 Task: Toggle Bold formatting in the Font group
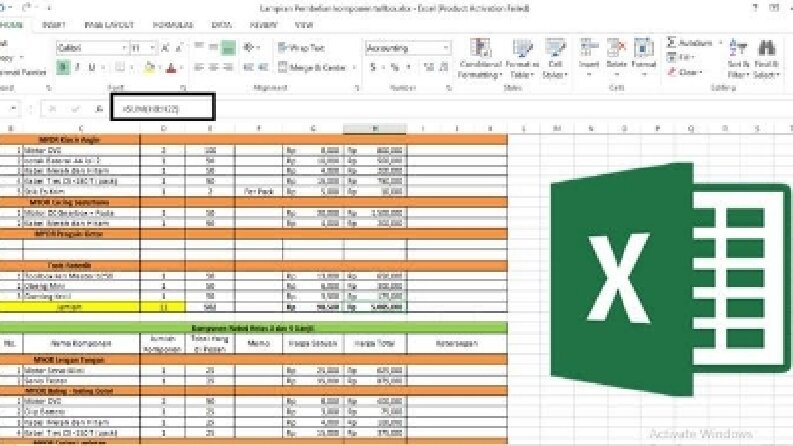click(63, 67)
